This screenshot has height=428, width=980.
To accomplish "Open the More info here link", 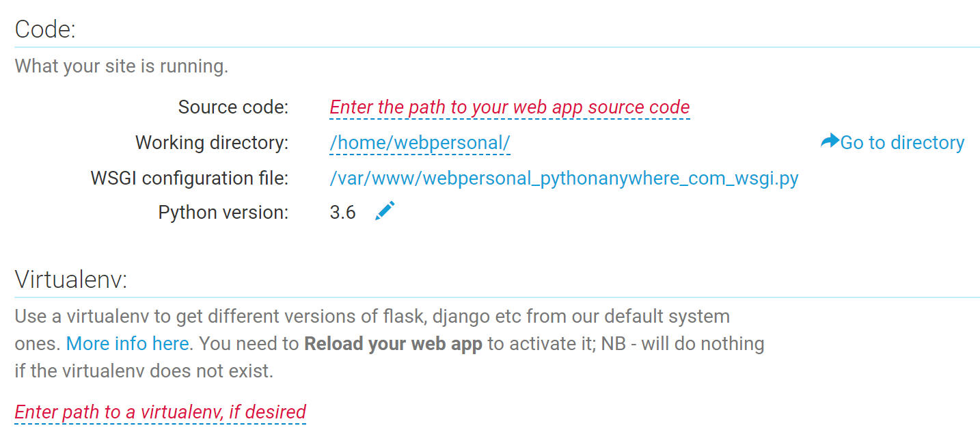I will 128,343.
